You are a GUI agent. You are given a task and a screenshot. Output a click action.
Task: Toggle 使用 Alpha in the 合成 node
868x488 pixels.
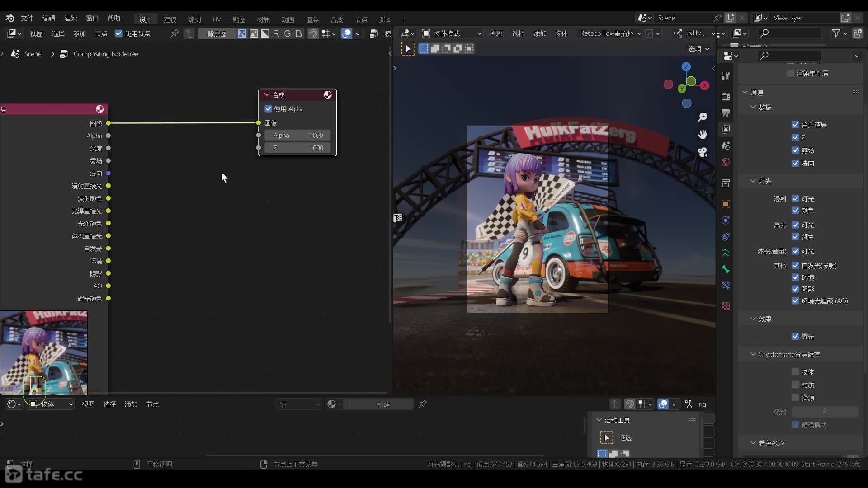269,109
